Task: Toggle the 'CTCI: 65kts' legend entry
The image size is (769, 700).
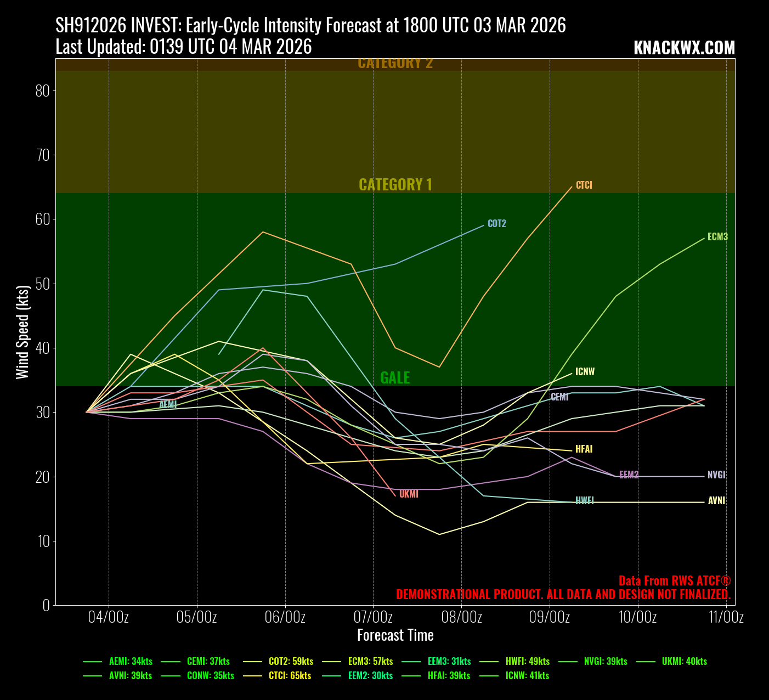Action: (x=290, y=676)
